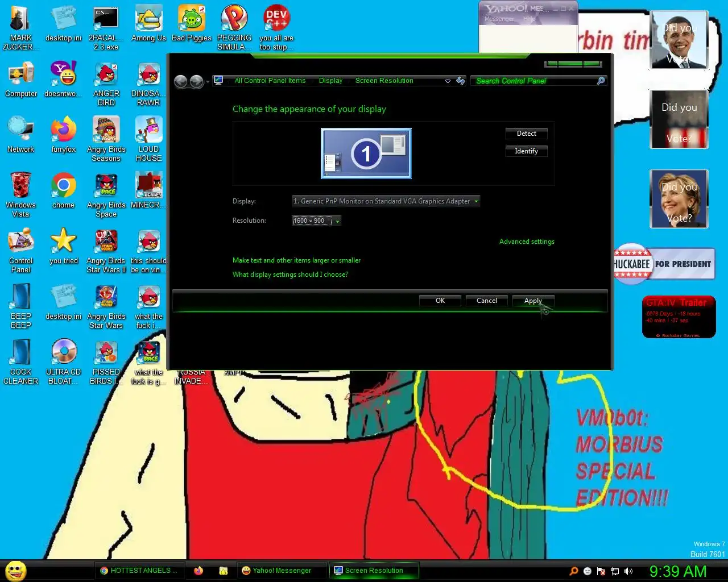This screenshot has height=582, width=728.
Task: Select the Control Panel desktop icon
Action: [21, 250]
